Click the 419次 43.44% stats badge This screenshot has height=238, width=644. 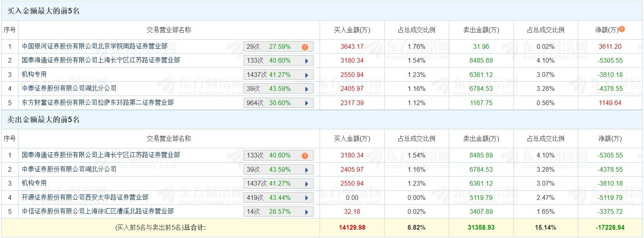click(x=269, y=198)
